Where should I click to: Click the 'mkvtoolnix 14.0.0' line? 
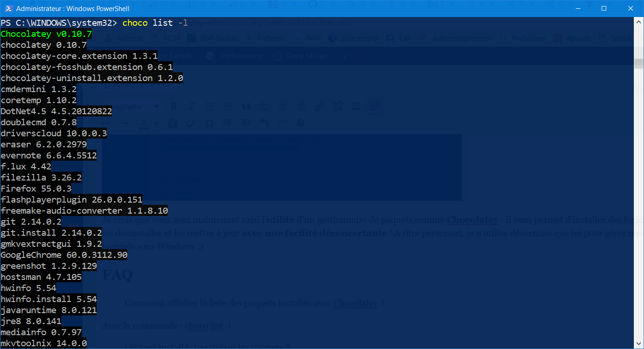43,343
